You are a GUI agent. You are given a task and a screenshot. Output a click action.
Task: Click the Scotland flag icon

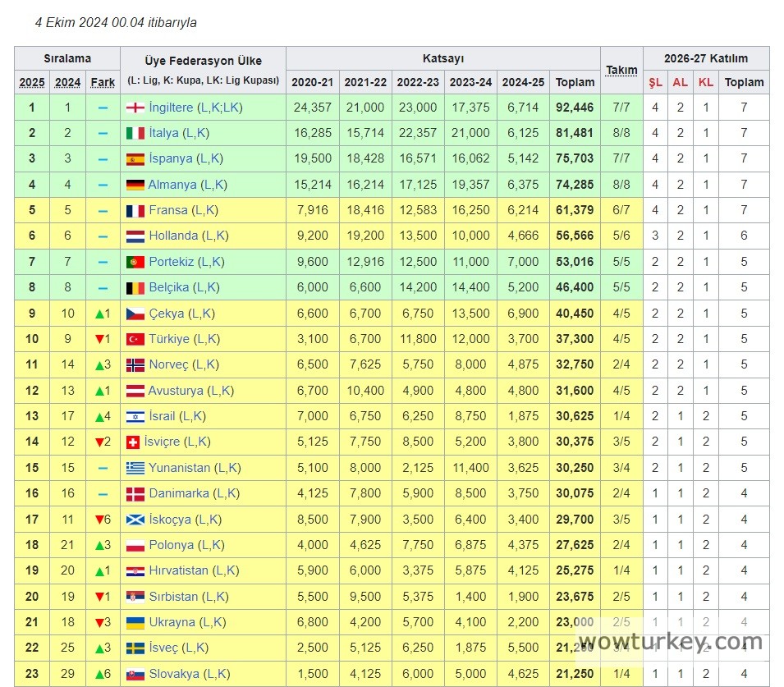pyautogui.click(x=135, y=520)
